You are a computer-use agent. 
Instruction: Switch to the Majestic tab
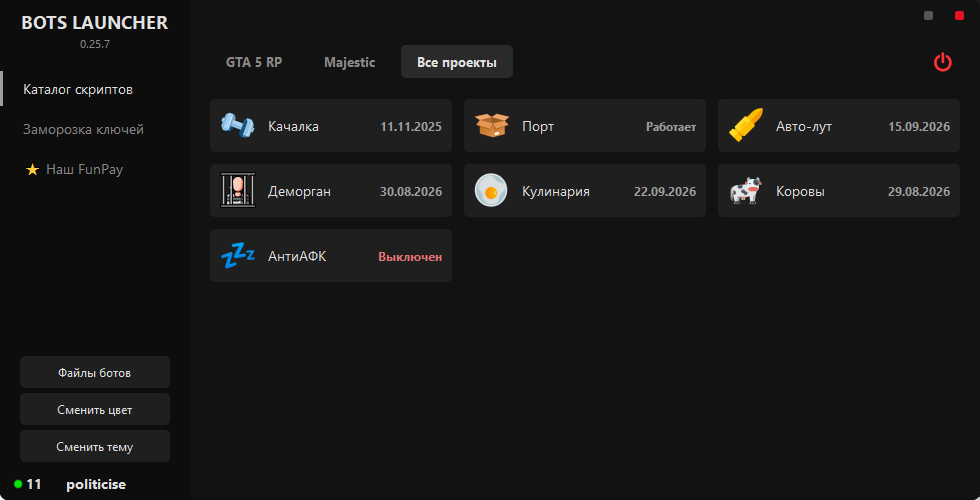[349, 62]
